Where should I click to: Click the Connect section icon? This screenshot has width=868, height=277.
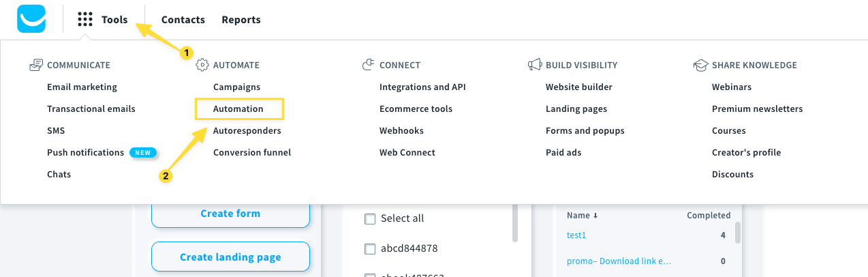pos(368,65)
